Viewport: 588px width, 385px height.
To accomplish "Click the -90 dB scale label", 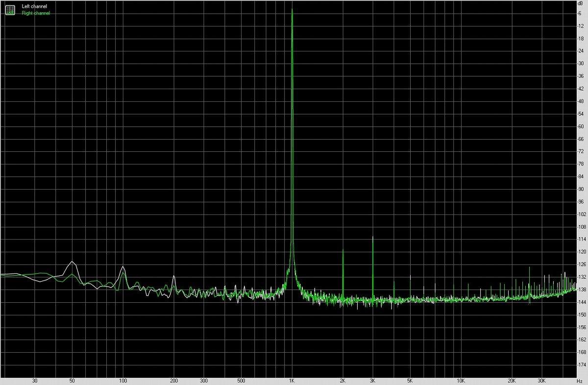I will [581, 189].
